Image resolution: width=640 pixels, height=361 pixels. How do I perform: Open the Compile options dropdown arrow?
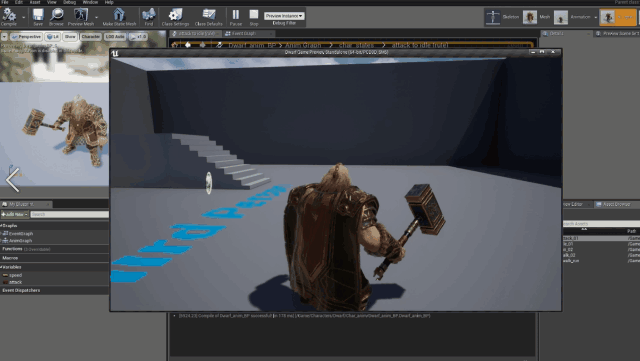(x=23, y=17)
